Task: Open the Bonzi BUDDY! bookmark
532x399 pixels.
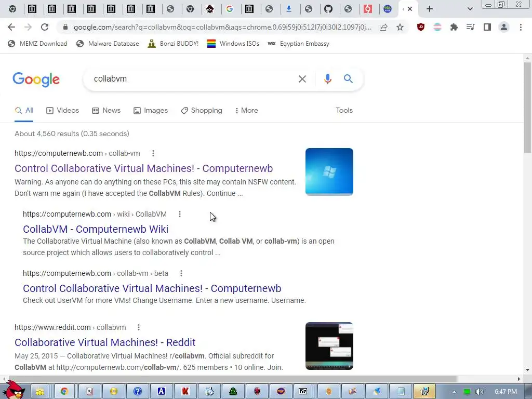Action: click(x=174, y=44)
